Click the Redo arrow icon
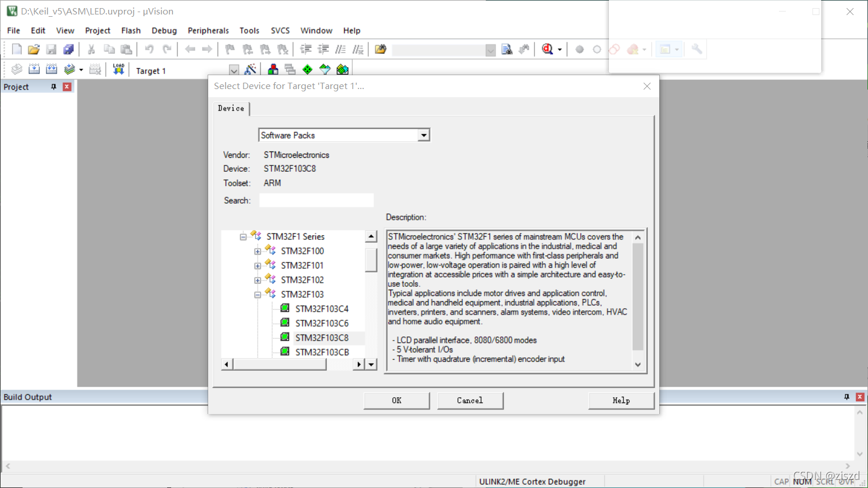Image resolution: width=868 pixels, height=488 pixels. click(x=167, y=50)
